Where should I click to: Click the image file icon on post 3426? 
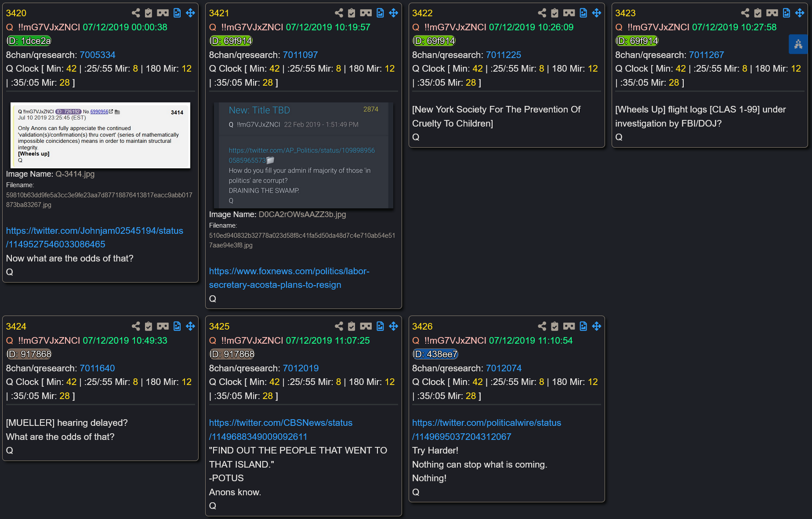tap(583, 326)
